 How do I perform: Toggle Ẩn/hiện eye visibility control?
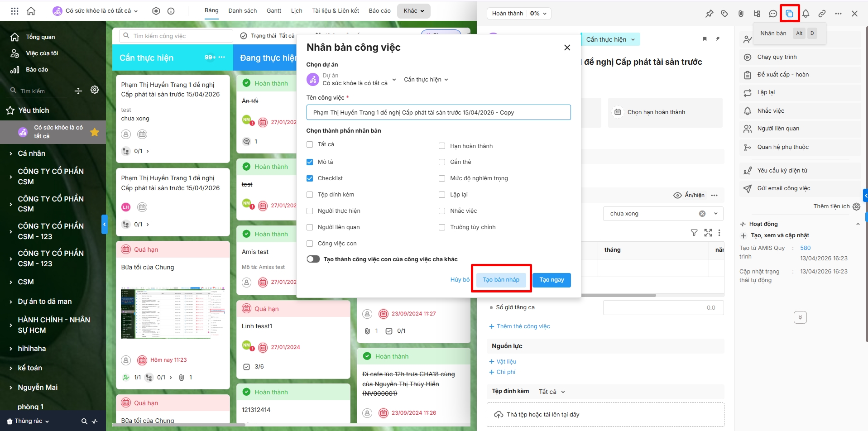click(689, 195)
